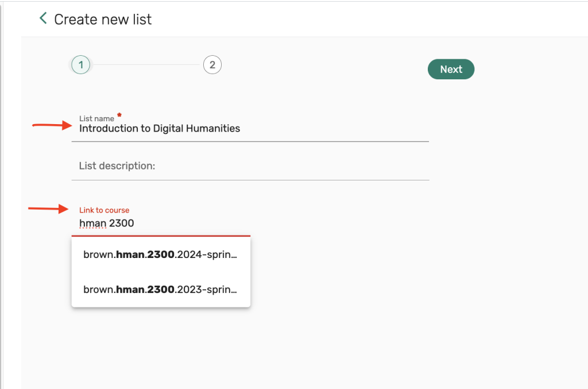
Task: Jump to step 2 circle in the stepper
Action: tap(212, 65)
